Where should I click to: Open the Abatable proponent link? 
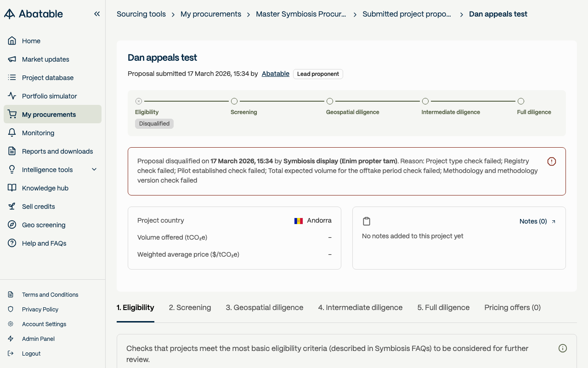[x=276, y=74]
